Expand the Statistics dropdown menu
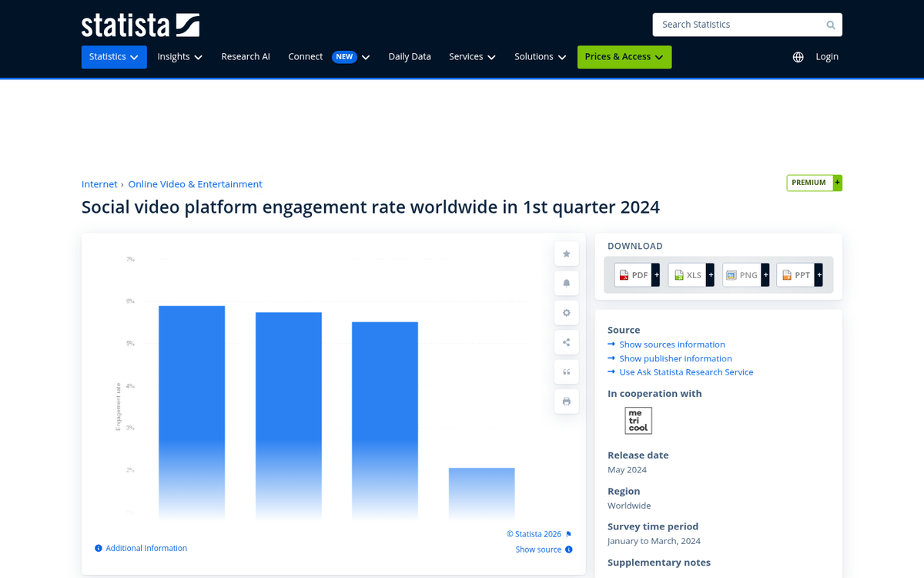 coord(114,57)
